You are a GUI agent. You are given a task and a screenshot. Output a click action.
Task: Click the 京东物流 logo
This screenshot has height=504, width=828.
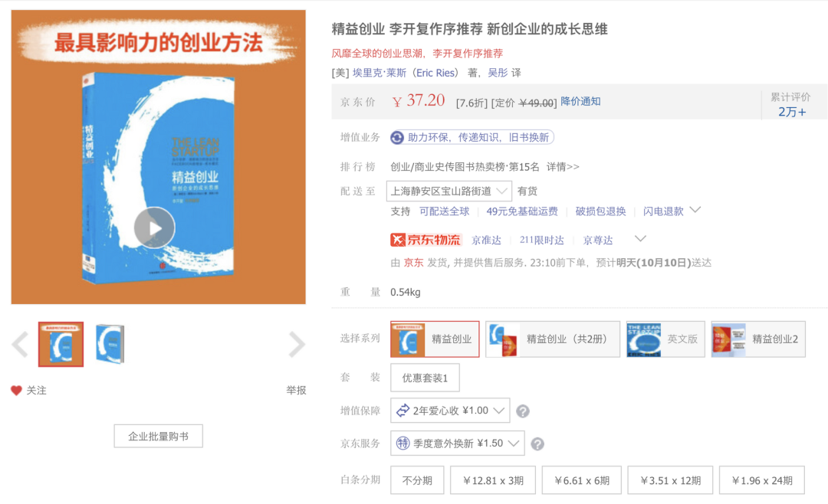point(426,240)
